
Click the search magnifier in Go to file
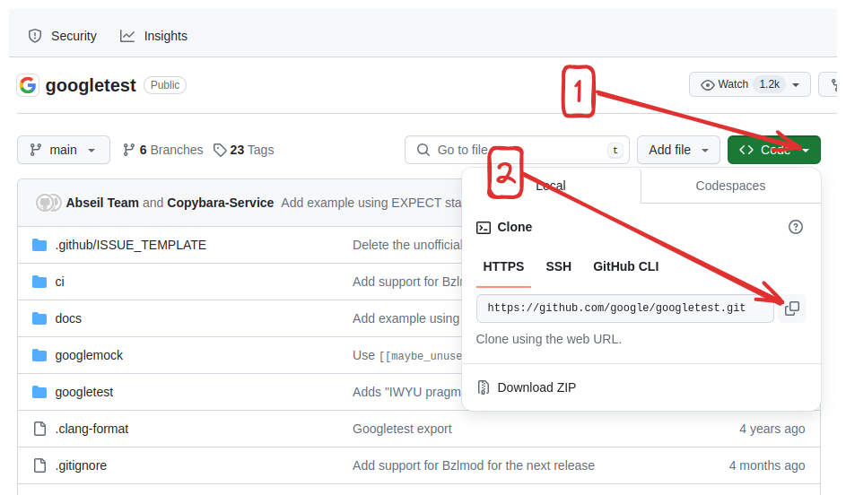pyautogui.click(x=423, y=150)
